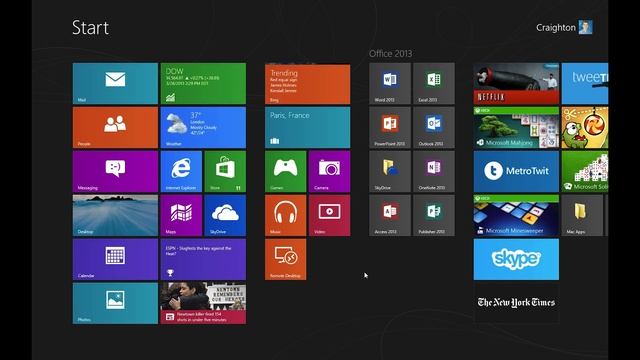
Task: Open the tweeTRO tile
Action: 585,83
